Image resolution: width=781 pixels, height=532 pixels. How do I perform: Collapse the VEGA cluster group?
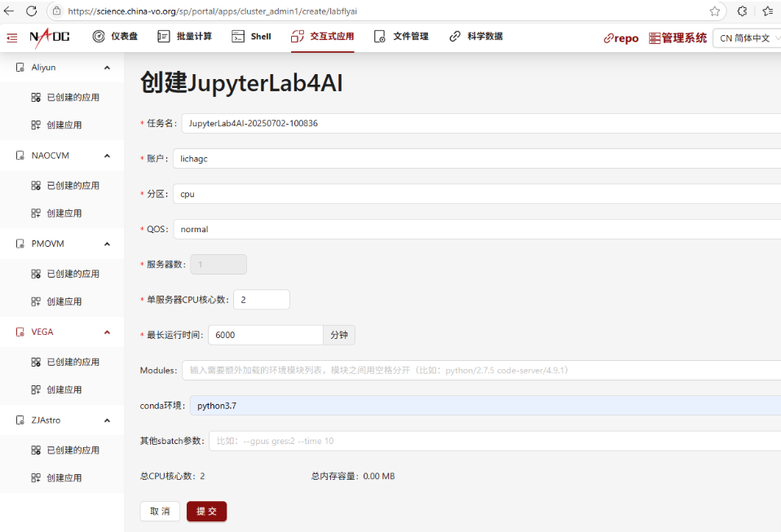coord(107,332)
